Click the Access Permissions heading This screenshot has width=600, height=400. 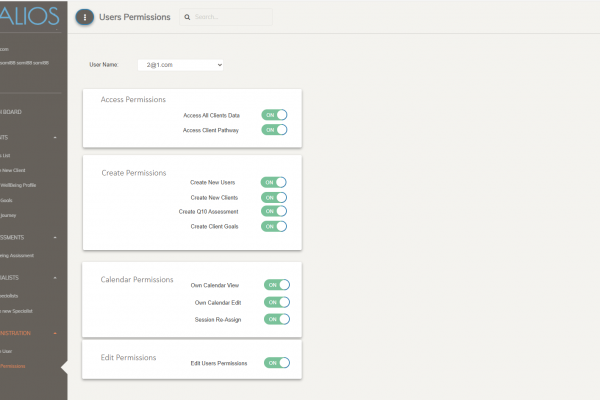click(133, 100)
